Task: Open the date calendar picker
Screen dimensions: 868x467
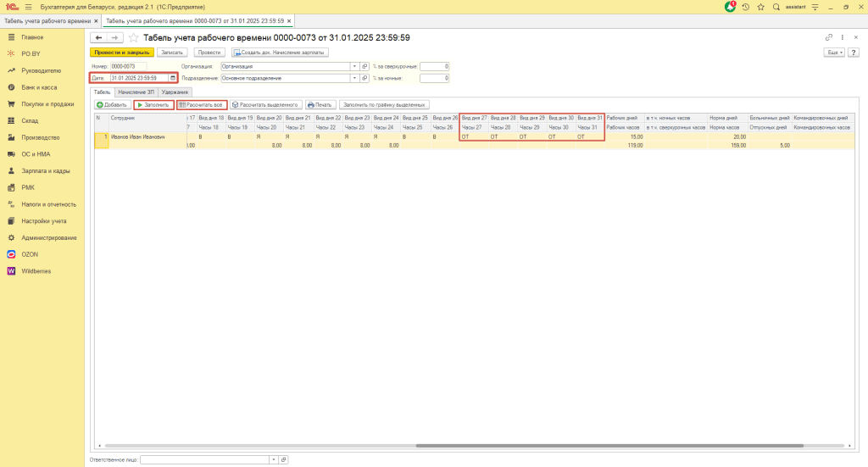Action: tap(172, 78)
